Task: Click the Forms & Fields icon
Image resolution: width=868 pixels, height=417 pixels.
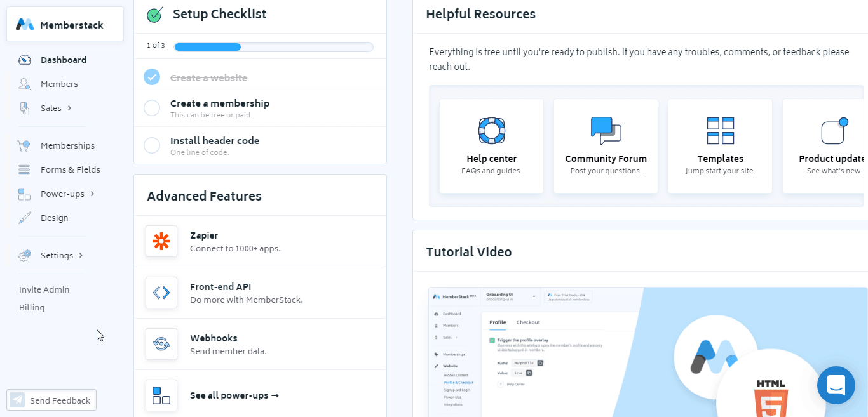Action: [x=24, y=169]
